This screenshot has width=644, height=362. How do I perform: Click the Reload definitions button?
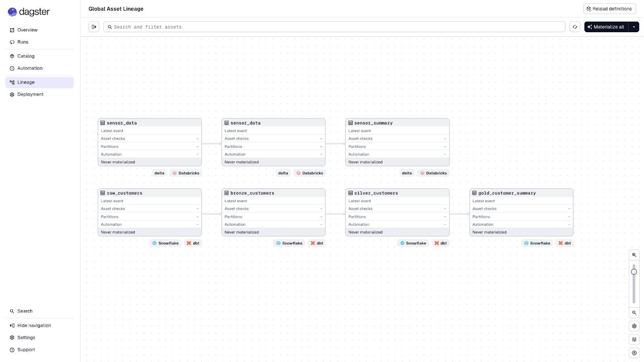(609, 9)
